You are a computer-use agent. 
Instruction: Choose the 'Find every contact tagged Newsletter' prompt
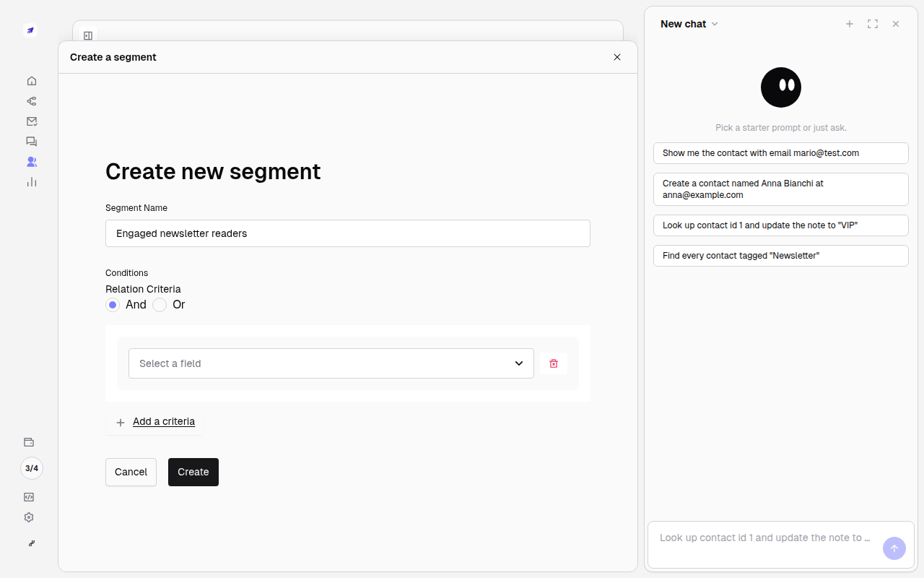tap(781, 256)
